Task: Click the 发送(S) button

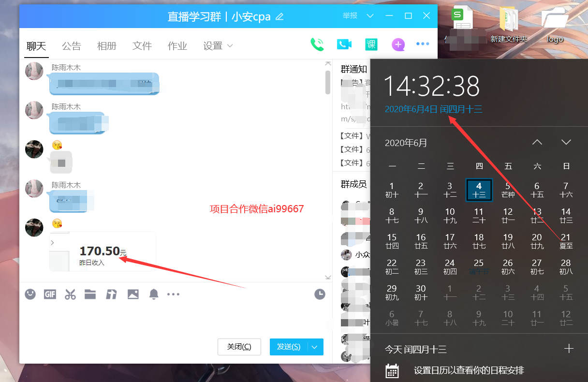Action: 289,347
